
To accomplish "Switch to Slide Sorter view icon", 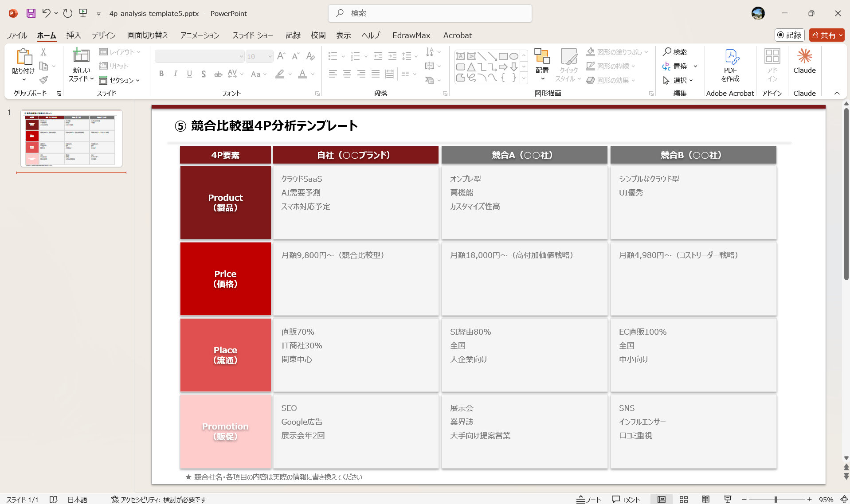I will (684, 499).
